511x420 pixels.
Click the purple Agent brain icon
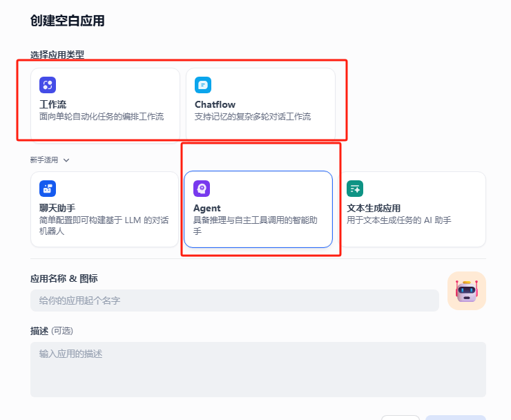(202, 189)
